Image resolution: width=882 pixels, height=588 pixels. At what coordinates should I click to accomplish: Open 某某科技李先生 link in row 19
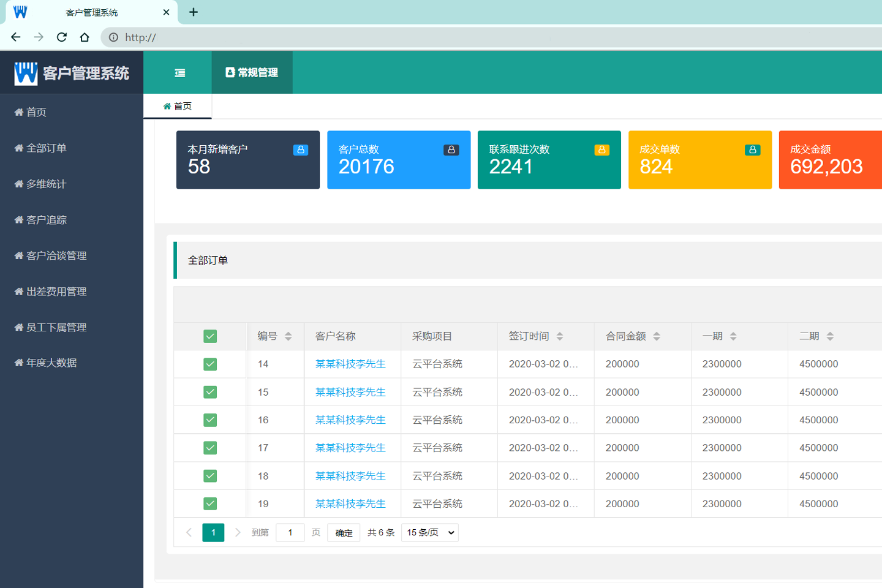coord(350,504)
